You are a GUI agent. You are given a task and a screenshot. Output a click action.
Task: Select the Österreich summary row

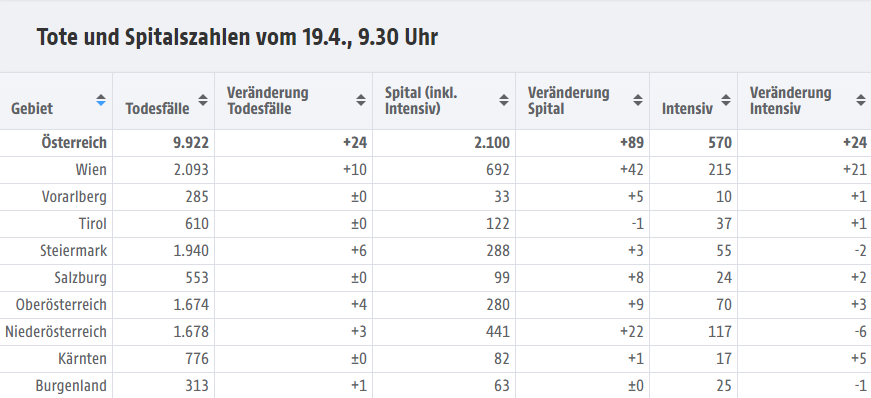click(x=436, y=143)
